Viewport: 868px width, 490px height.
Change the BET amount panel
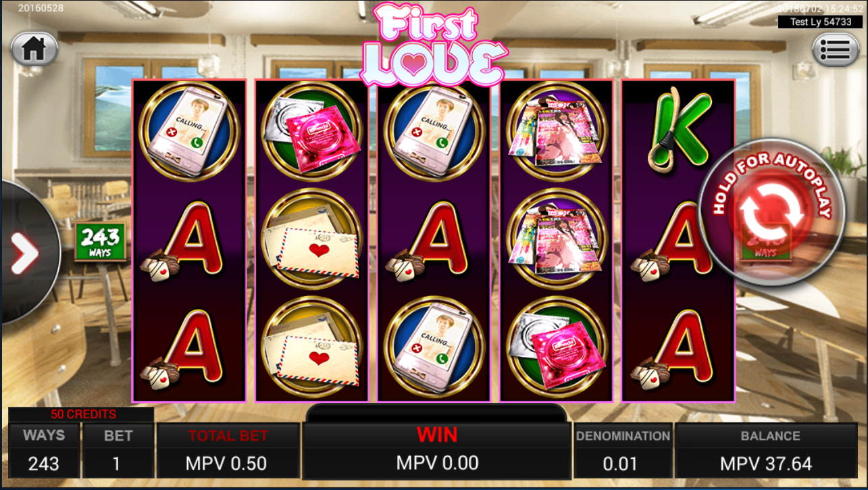pyautogui.click(x=118, y=451)
